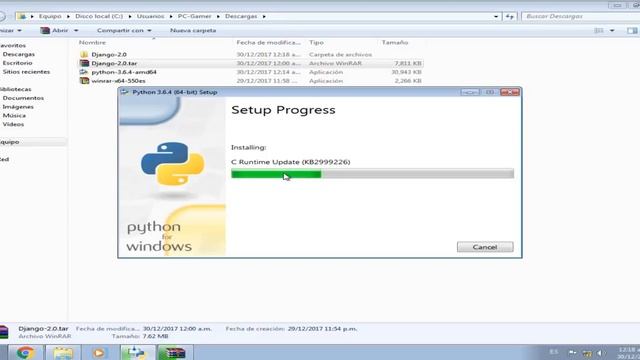Toggle the preview pane icon
640x360 pixels.
coord(632,31)
